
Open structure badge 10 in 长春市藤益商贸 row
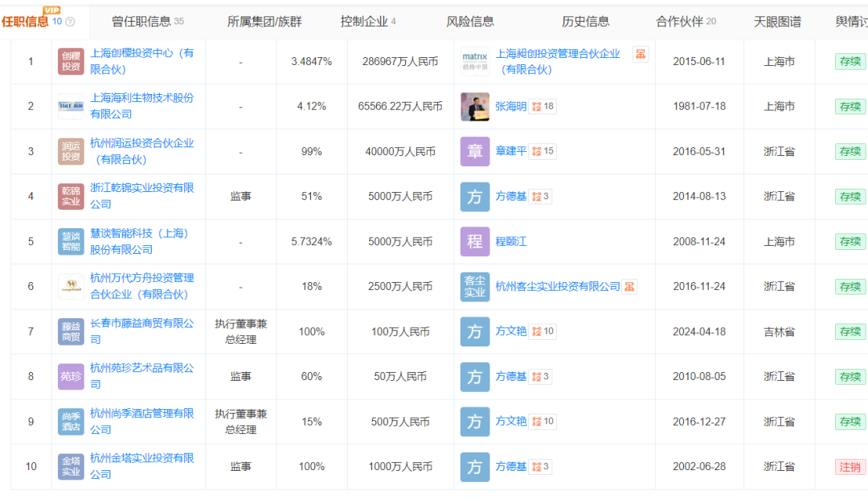542,332
